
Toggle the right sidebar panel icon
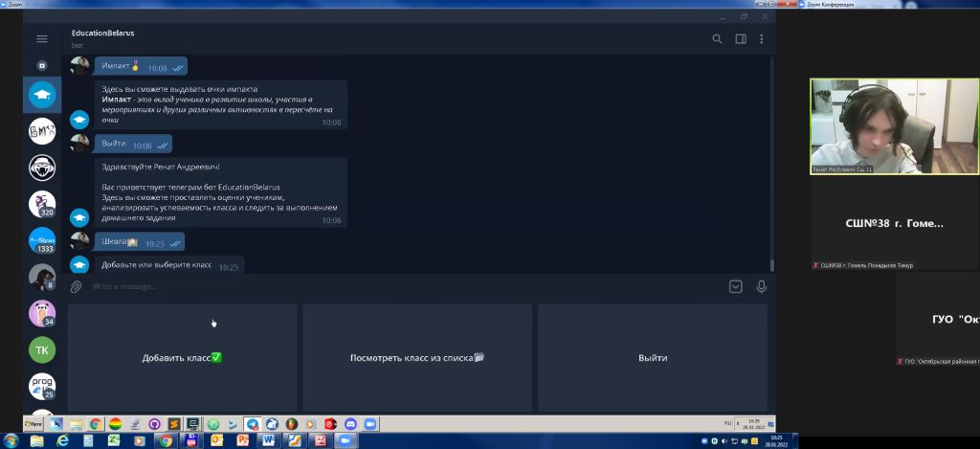741,39
